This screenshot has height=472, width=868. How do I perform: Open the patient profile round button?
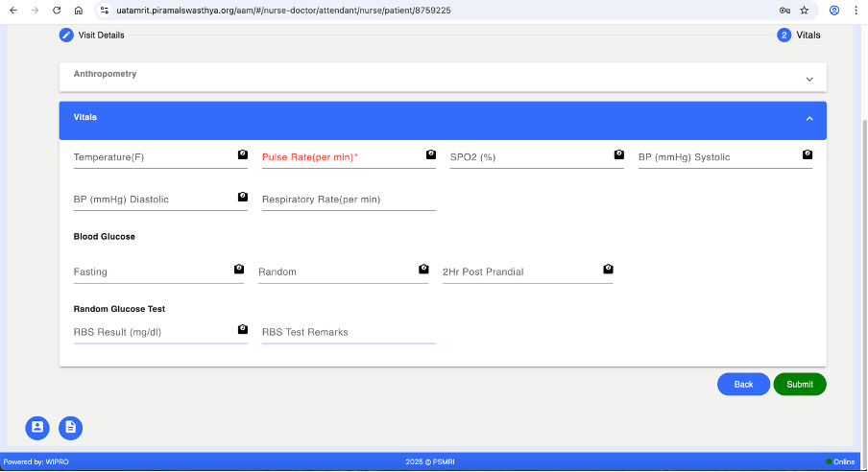point(36,428)
